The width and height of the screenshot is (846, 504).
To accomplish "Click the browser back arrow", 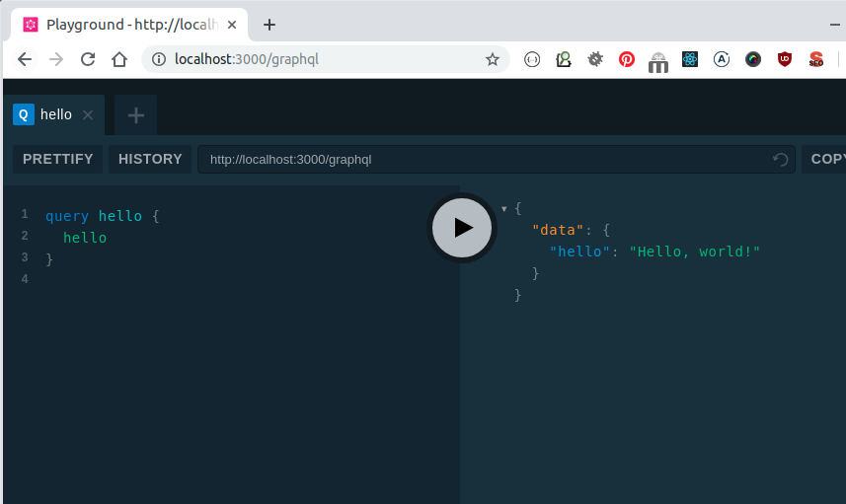I will tap(25, 59).
